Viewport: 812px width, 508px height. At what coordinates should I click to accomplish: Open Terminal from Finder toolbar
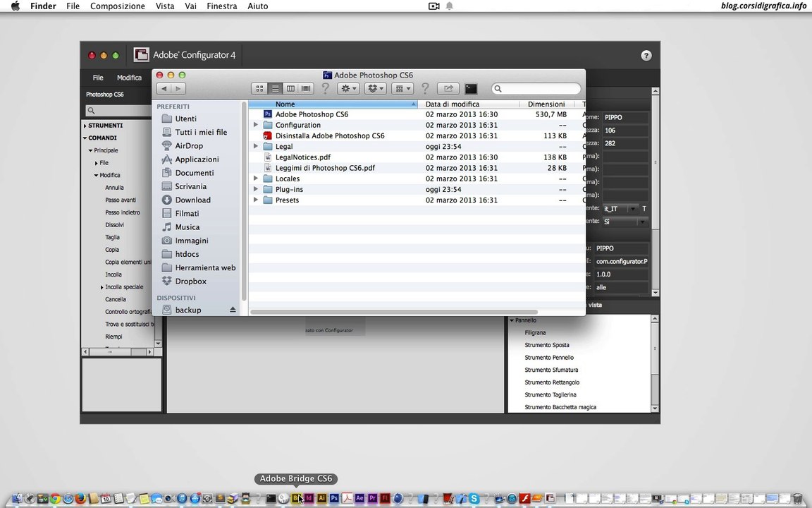tap(471, 89)
